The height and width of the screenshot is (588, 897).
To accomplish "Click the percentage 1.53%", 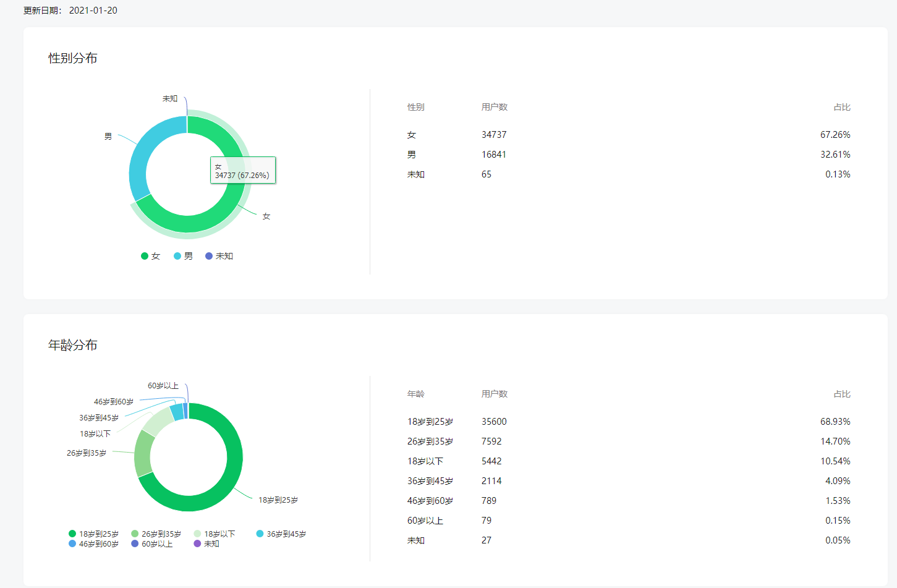I will [x=838, y=501].
